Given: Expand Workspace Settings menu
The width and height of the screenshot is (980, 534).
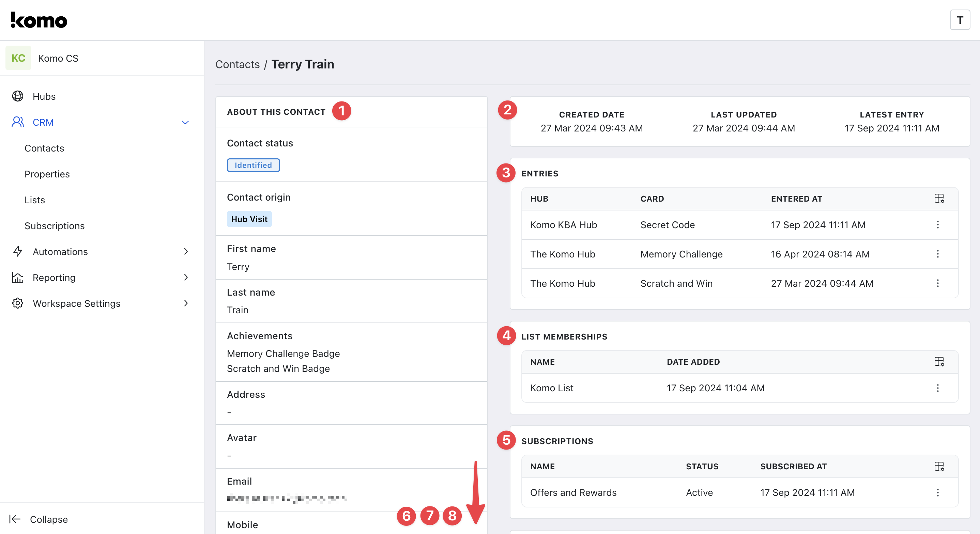Looking at the screenshot, I should [x=185, y=303].
